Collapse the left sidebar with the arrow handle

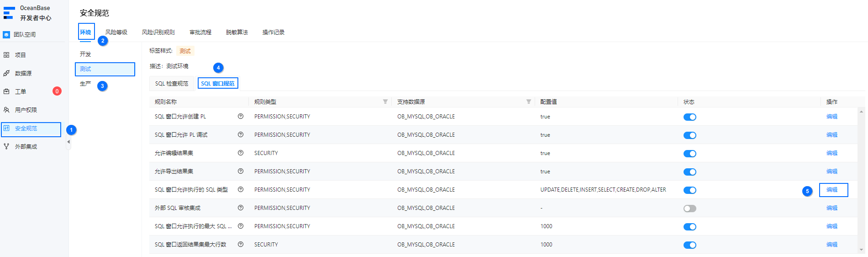point(68,142)
